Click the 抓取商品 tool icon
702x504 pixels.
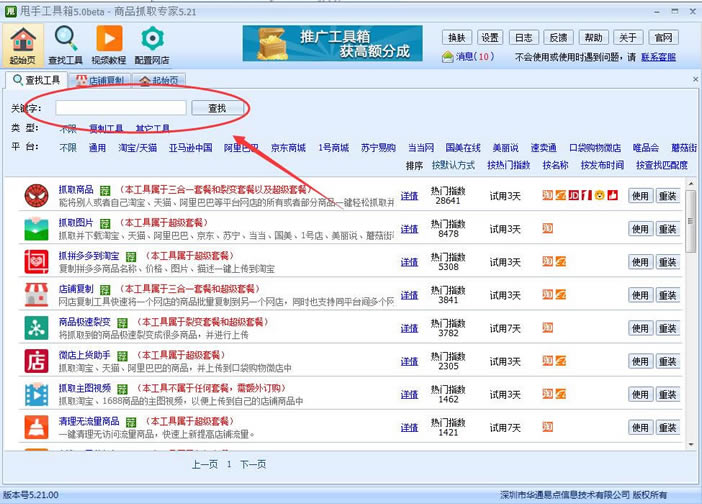pos(37,195)
